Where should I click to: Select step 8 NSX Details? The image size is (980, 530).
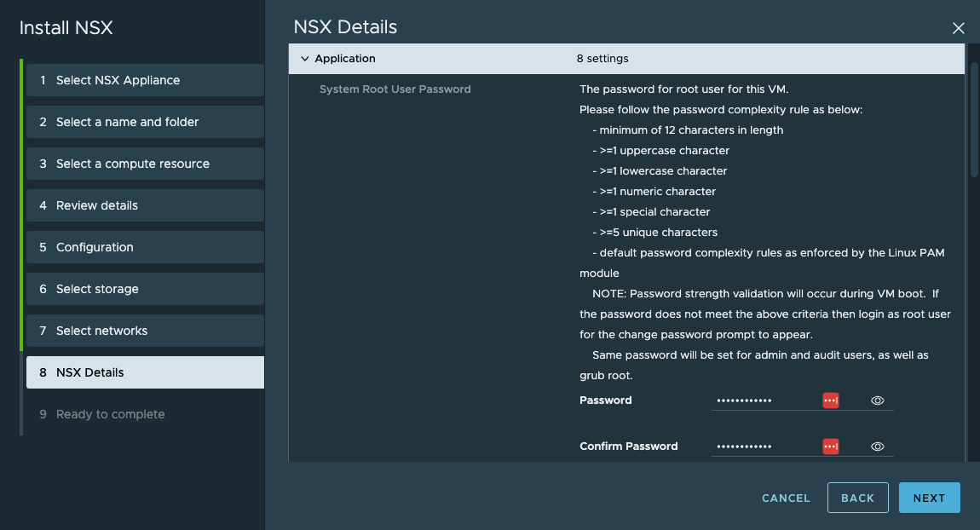pos(145,372)
